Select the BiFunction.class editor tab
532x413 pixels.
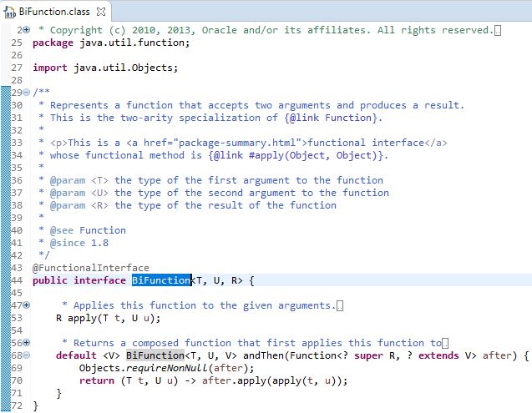(x=54, y=12)
